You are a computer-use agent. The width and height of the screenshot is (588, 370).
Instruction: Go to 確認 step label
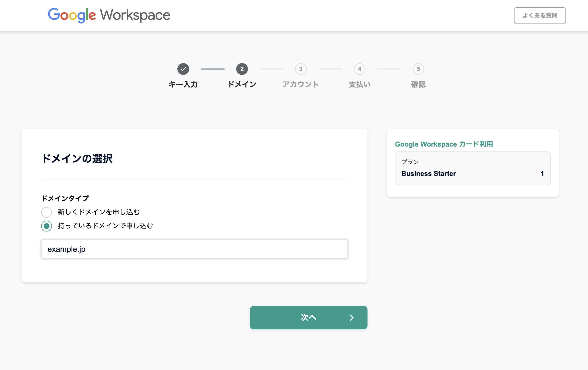[418, 84]
